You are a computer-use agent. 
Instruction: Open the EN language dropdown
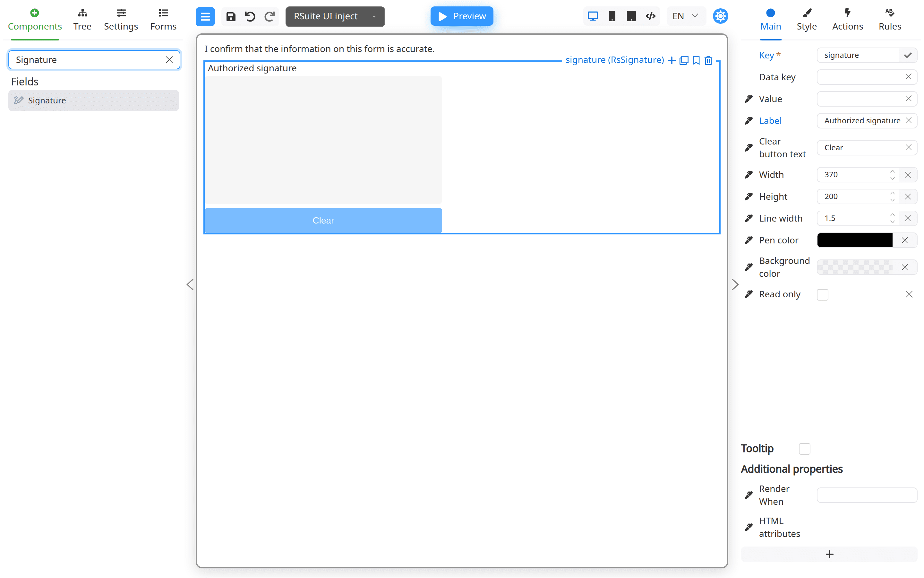686,16
